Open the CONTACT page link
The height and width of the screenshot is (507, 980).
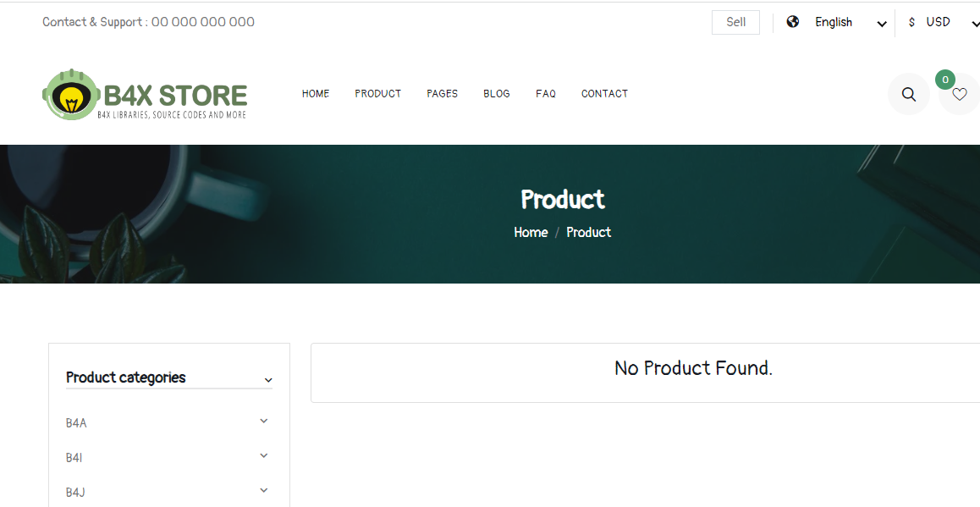(x=604, y=94)
